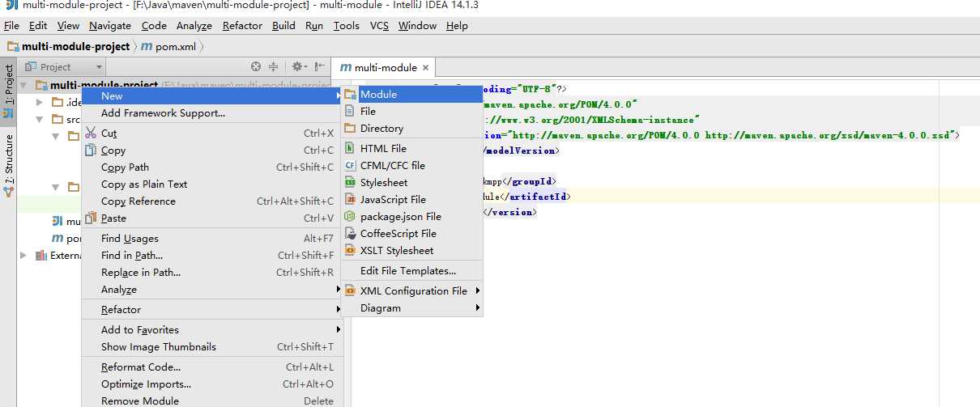
Task: Expand the Add to Favorites submenu arrow
Action: tap(339, 329)
